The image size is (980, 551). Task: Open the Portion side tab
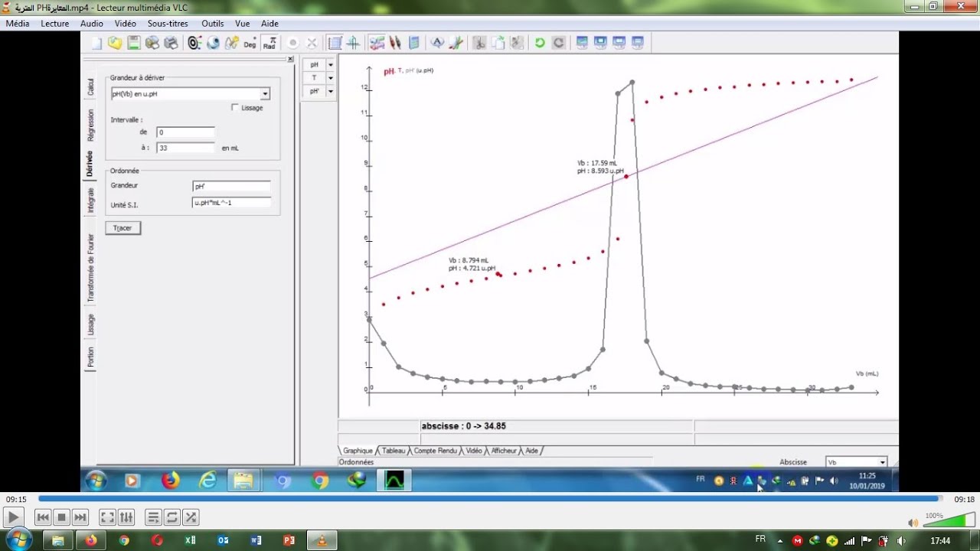pyautogui.click(x=90, y=357)
